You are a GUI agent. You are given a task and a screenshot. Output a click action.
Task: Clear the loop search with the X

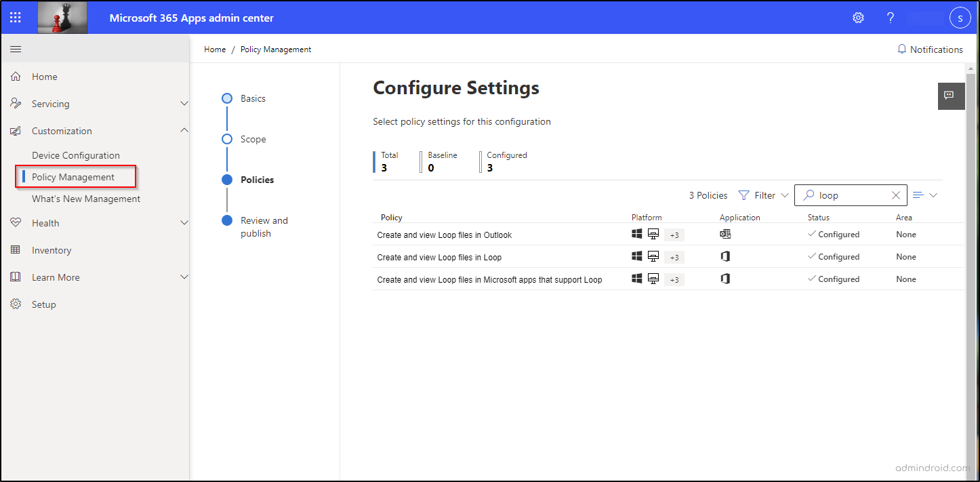tap(896, 195)
